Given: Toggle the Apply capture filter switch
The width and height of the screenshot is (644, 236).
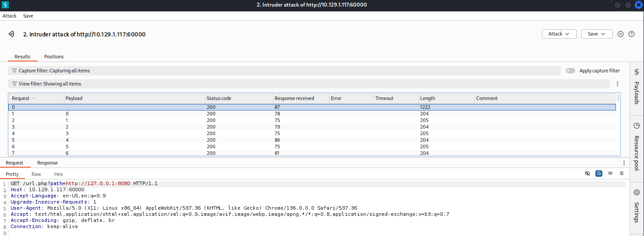Looking at the screenshot, I should tap(570, 71).
